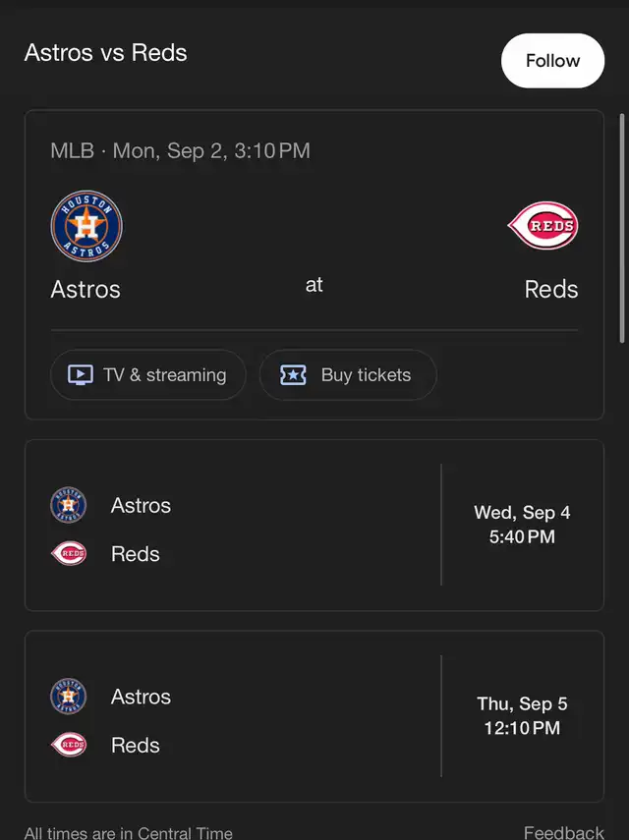The height and width of the screenshot is (840, 629).
Task: Click Astros name in Thu, Sep 5 card
Action: point(141,697)
